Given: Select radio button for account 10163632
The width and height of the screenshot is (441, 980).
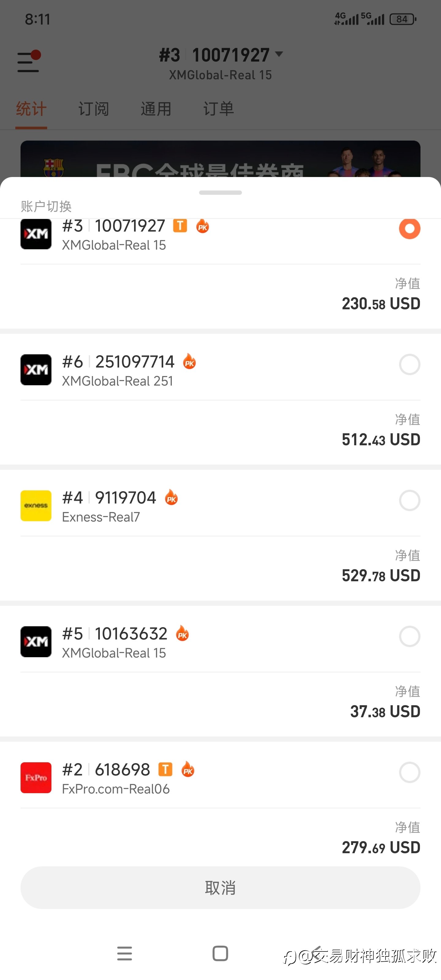Looking at the screenshot, I should click(409, 636).
